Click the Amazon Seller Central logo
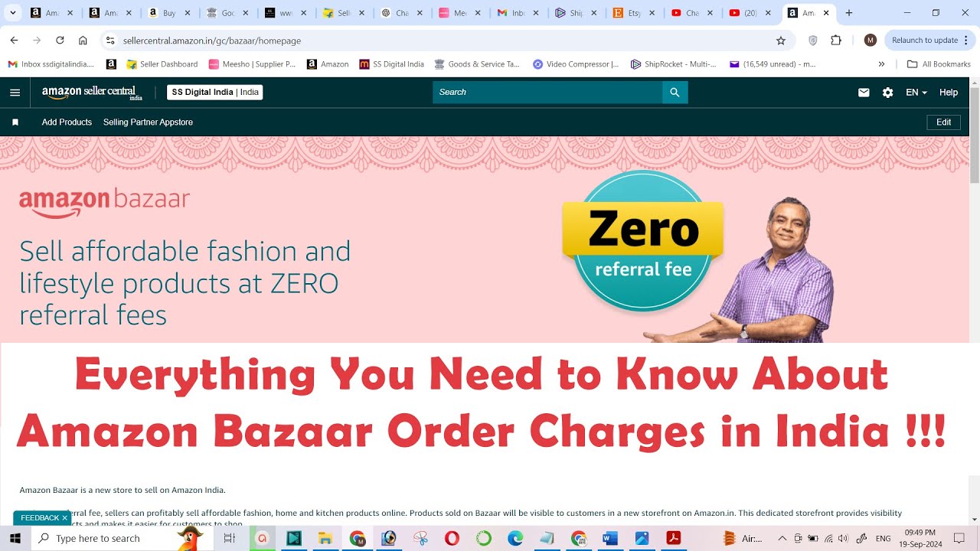The width and height of the screenshot is (980, 551). (92, 93)
